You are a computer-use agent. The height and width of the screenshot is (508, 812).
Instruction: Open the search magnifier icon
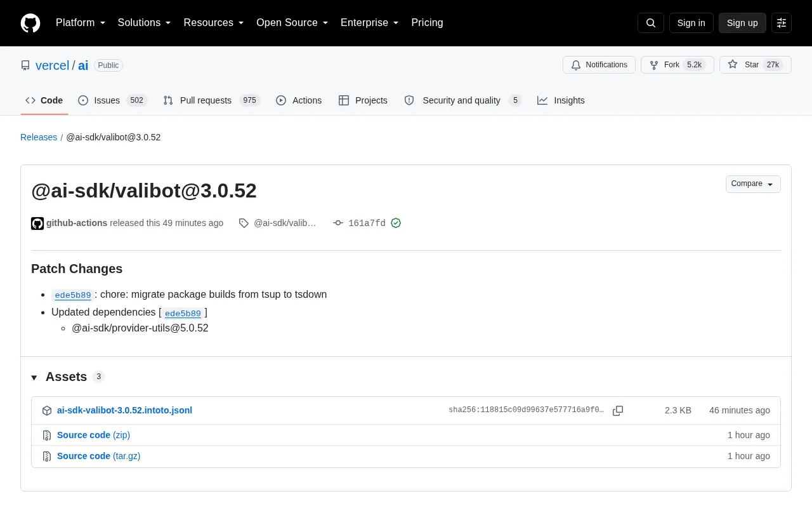point(651,23)
